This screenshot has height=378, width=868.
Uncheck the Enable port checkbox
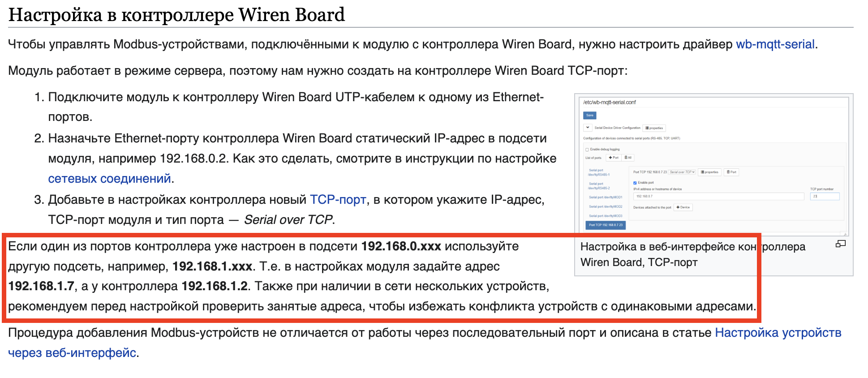tap(635, 183)
